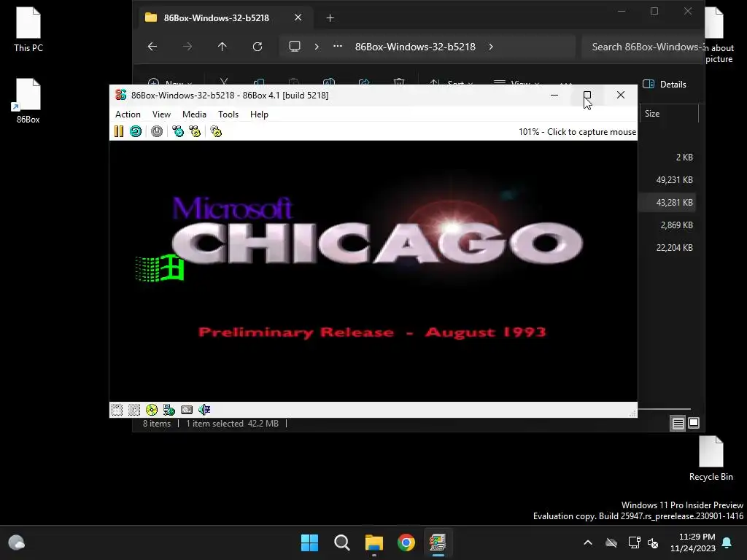This screenshot has width=747, height=560.
Task: Add a new File Explorer tab
Action: [330, 18]
